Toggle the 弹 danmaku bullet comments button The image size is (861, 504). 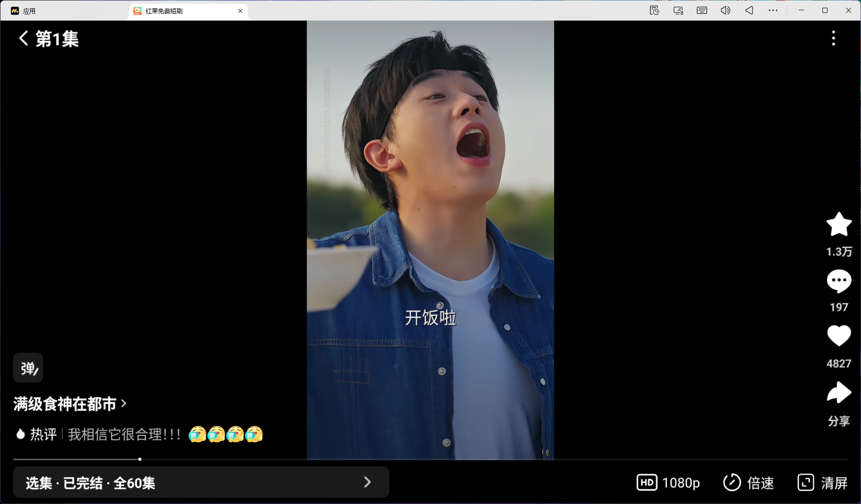pyautogui.click(x=28, y=368)
